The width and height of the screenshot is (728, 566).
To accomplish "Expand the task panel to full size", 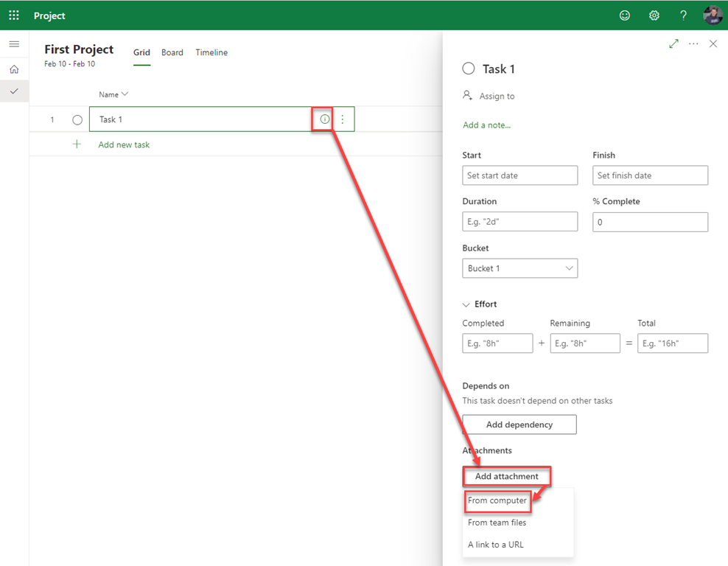I will point(673,44).
